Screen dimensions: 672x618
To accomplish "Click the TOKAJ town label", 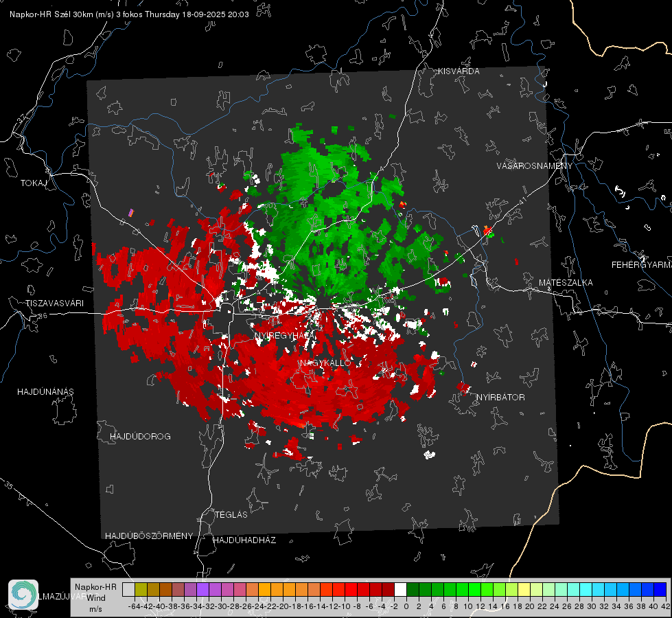I will point(34,183).
